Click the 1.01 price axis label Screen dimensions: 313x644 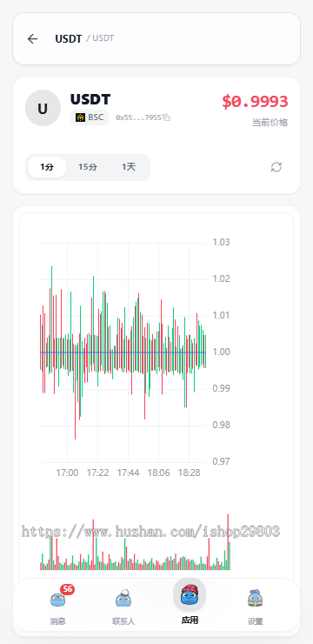[222, 315]
